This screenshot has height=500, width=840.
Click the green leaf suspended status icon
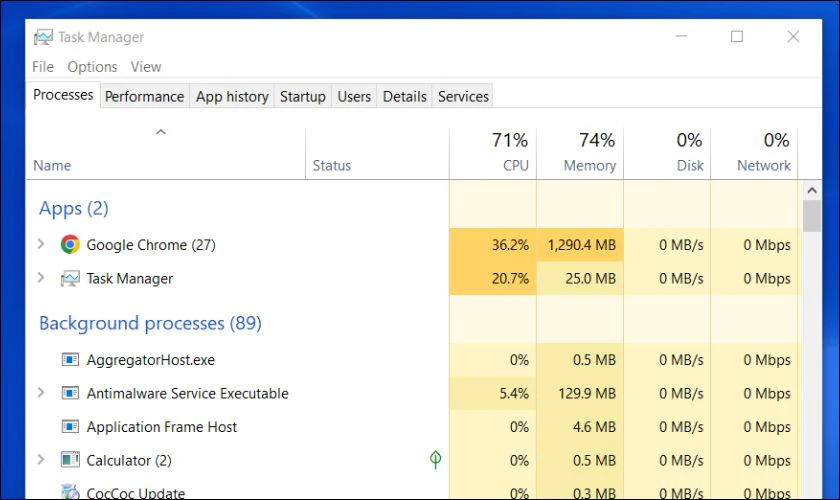tap(436, 459)
